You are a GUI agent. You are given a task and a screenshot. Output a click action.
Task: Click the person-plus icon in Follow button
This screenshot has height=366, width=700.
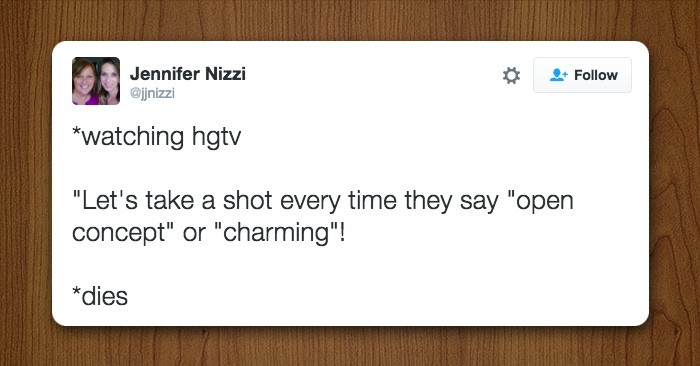558,75
